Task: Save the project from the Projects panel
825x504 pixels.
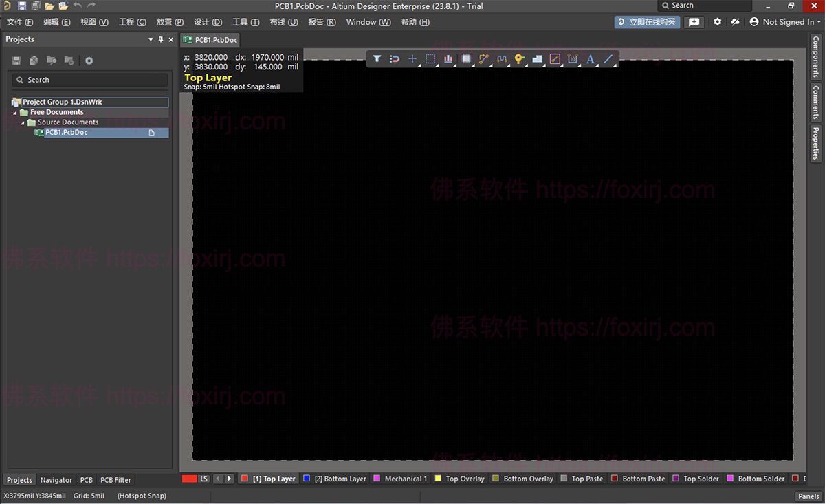Action: pyautogui.click(x=15, y=60)
